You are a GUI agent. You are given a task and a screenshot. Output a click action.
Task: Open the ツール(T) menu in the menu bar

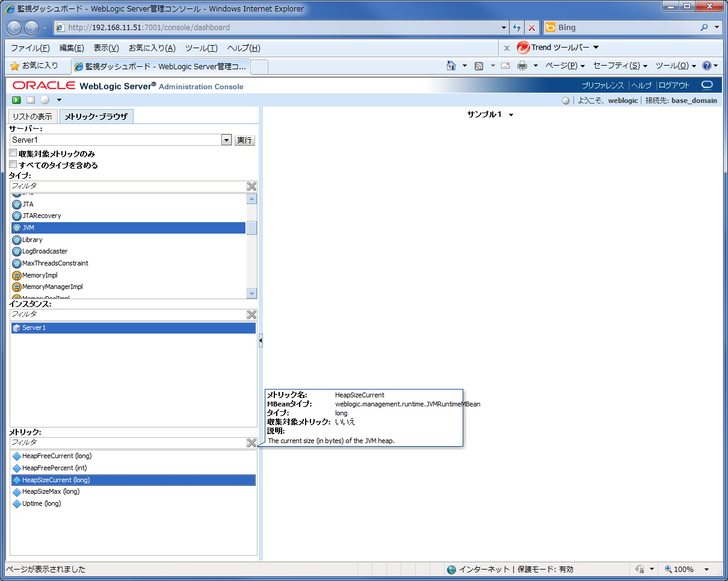(x=202, y=48)
